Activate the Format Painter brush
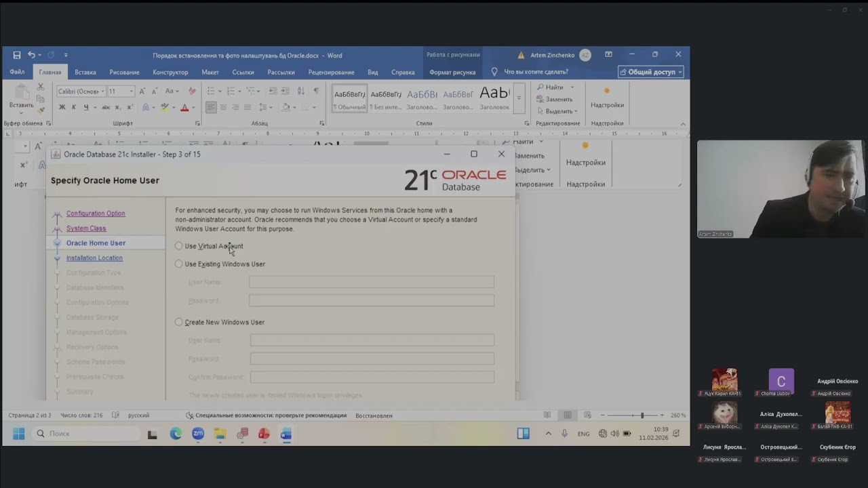This screenshot has height=488, width=868. click(x=41, y=110)
